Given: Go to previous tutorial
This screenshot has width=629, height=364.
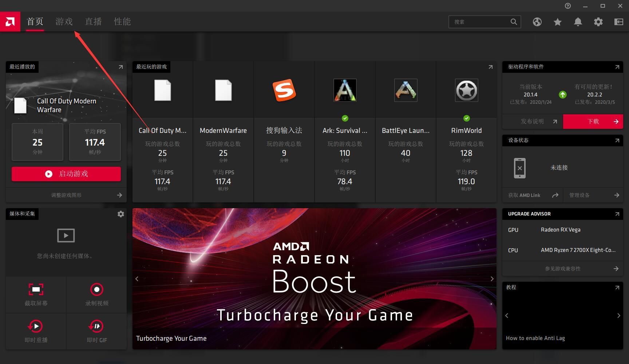Looking at the screenshot, I should (x=507, y=316).
